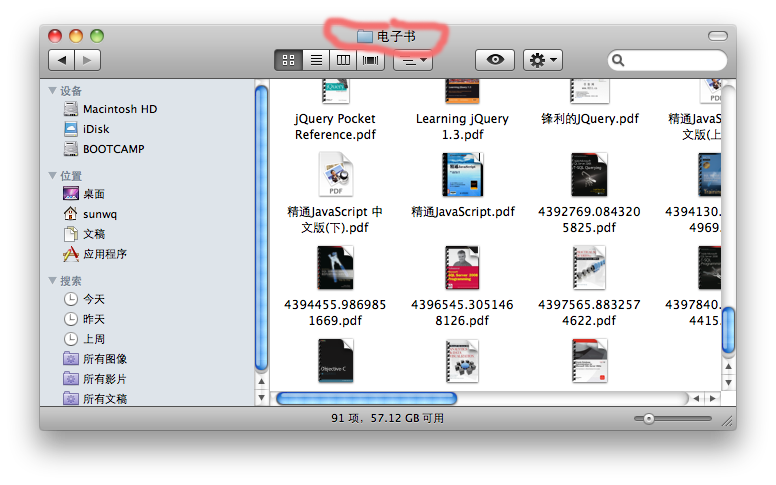Click the Quick Look eye button
Viewport: 776px width, 485px height.
[x=495, y=60]
